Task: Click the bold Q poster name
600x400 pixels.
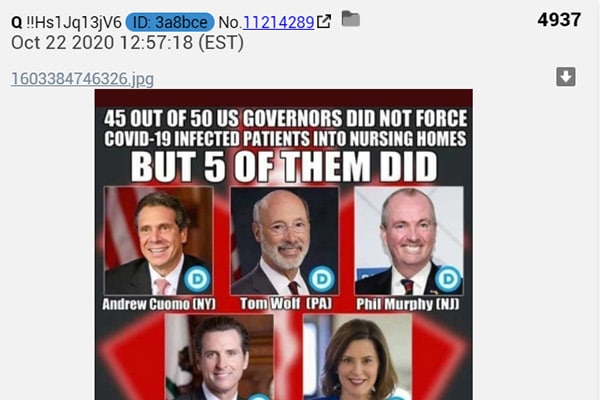Action: (16, 23)
